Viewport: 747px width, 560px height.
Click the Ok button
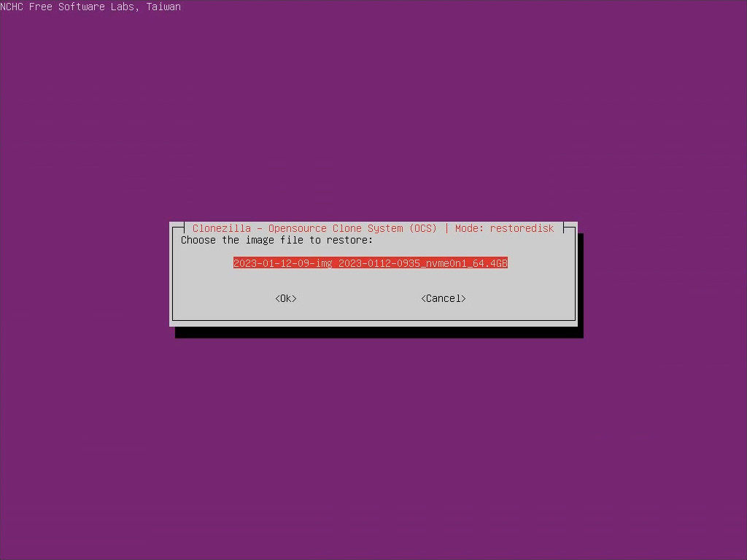(x=286, y=298)
